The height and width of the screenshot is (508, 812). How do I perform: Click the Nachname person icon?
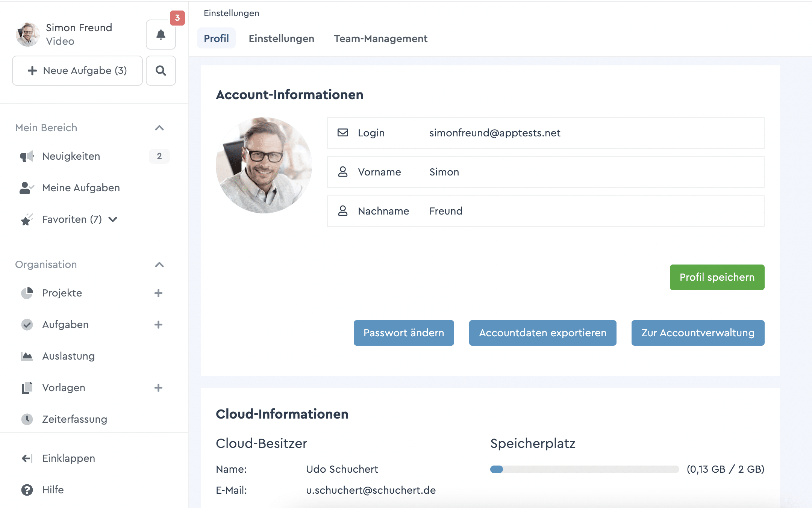pos(343,211)
